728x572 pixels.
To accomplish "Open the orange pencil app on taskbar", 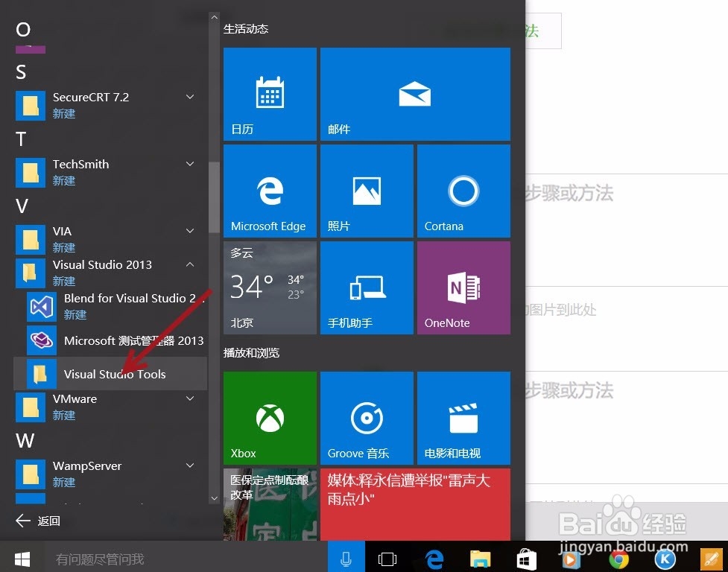I will (712, 559).
